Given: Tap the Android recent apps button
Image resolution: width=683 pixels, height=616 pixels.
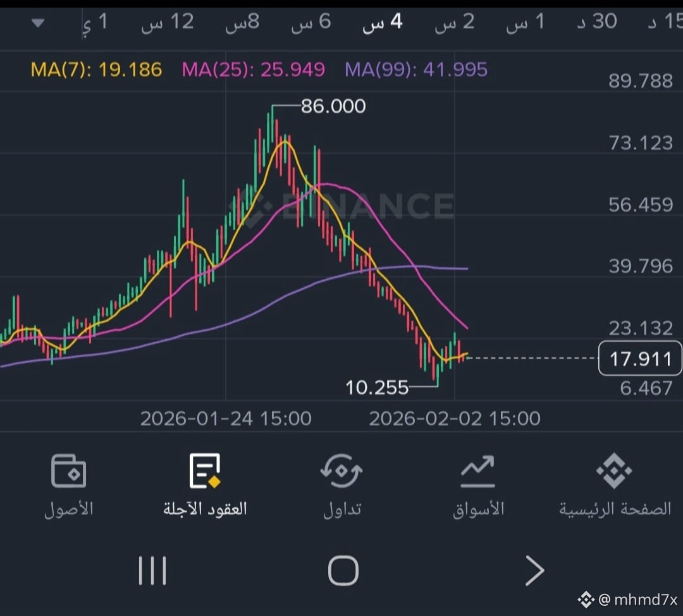Looking at the screenshot, I should click(152, 570).
